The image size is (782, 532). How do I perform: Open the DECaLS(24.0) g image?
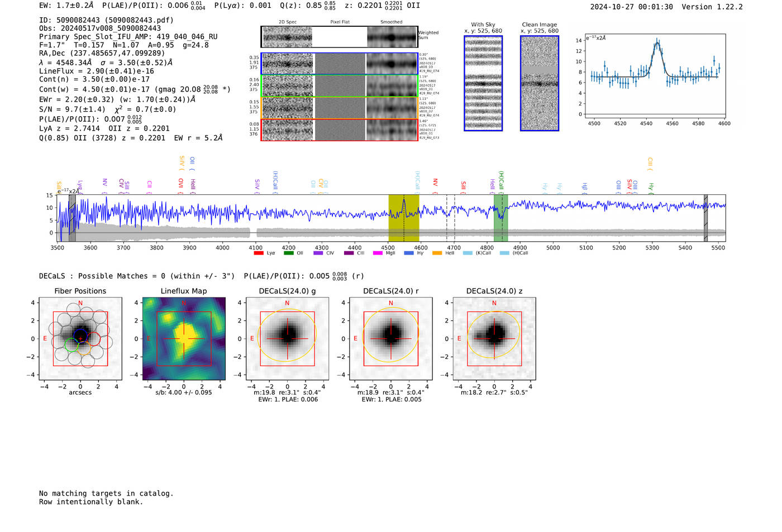point(288,339)
